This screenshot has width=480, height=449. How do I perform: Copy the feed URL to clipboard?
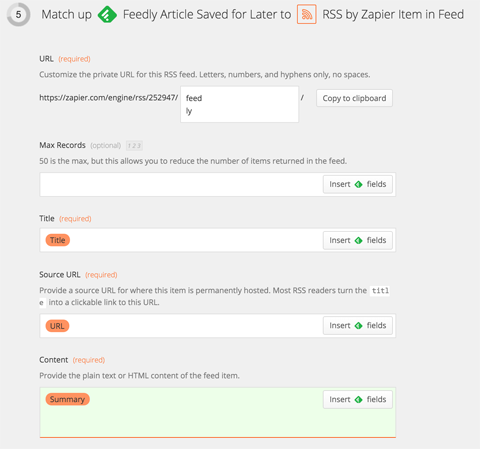354,98
